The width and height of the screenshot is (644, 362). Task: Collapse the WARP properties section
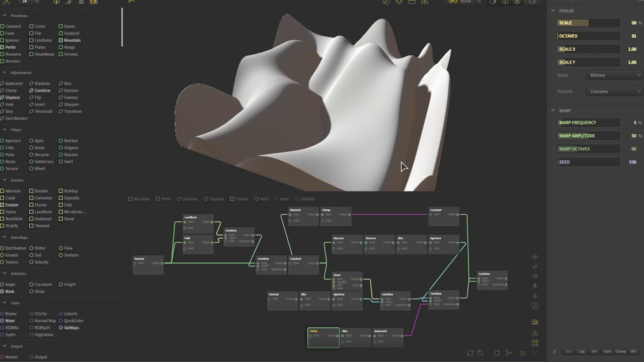(553, 111)
